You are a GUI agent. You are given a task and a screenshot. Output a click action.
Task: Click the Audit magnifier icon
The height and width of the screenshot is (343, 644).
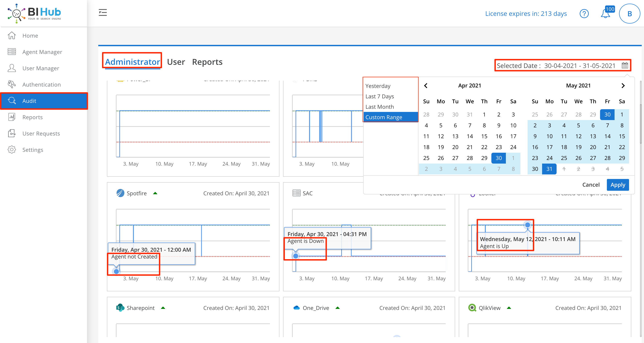pyautogui.click(x=12, y=101)
